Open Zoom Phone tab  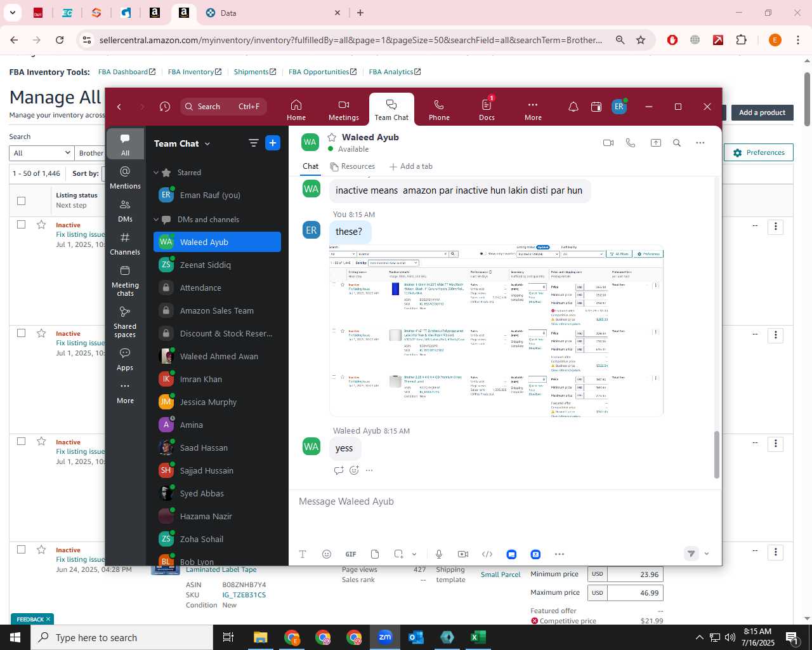coord(439,110)
